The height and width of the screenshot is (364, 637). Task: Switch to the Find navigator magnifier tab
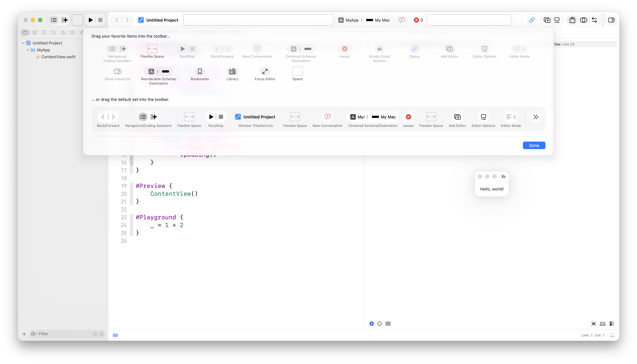pos(54,33)
